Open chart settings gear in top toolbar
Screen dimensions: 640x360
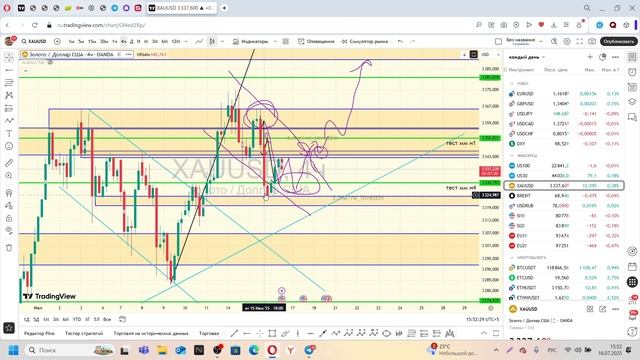tap(567, 41)
